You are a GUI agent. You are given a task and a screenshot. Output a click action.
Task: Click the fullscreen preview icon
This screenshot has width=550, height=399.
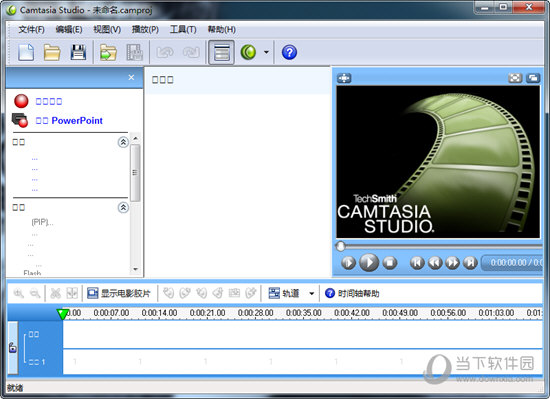[x=515, y=78]
